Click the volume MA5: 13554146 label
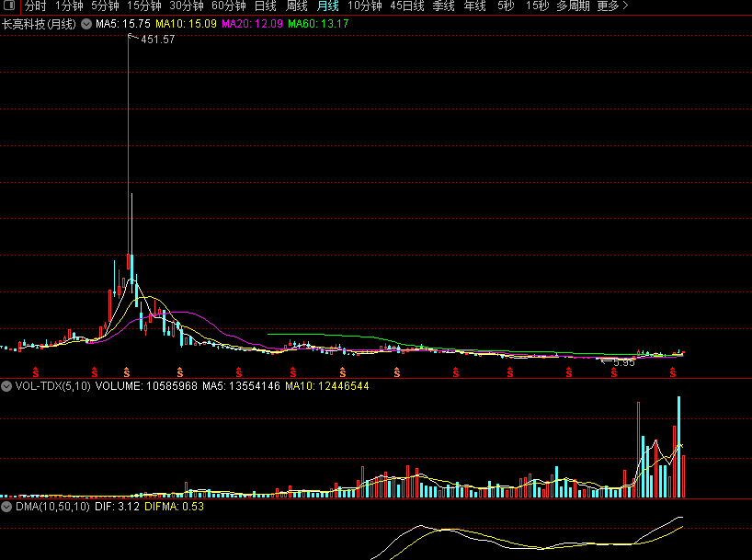 (241, 386)
